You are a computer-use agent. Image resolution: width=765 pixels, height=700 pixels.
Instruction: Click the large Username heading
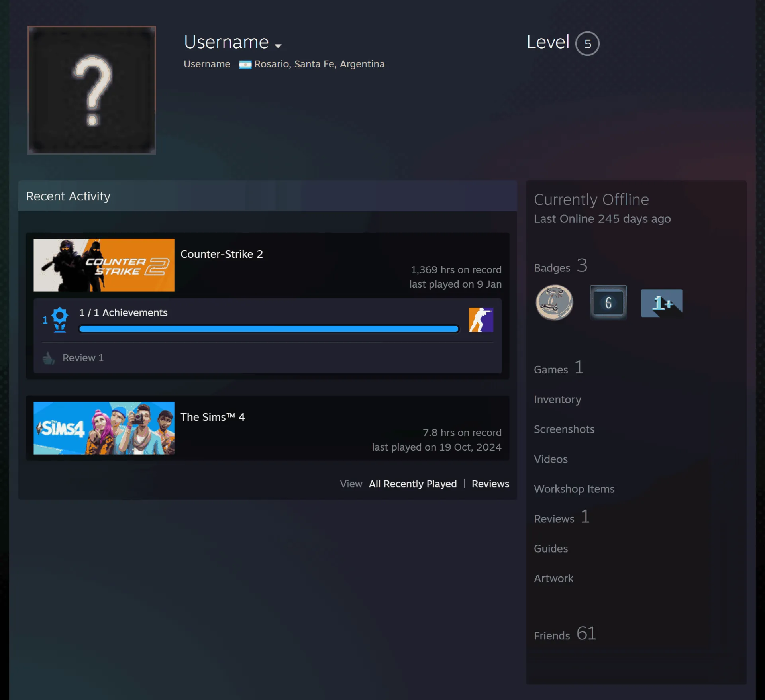[x=226, y=42]
